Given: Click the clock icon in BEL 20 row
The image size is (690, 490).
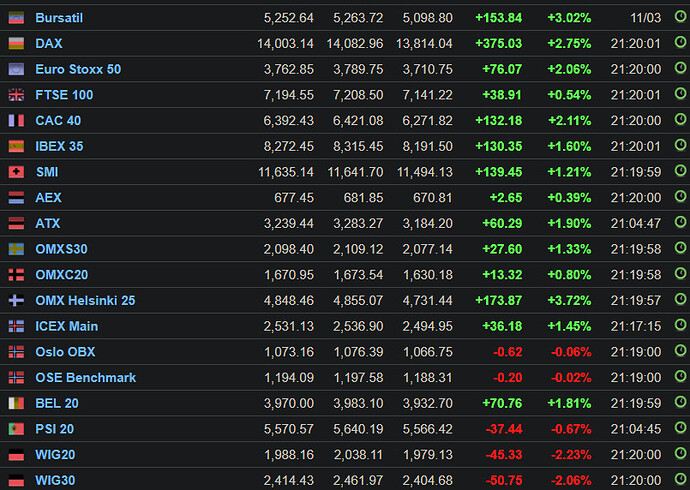Looking at the screenshot, I should click(680, 402).
